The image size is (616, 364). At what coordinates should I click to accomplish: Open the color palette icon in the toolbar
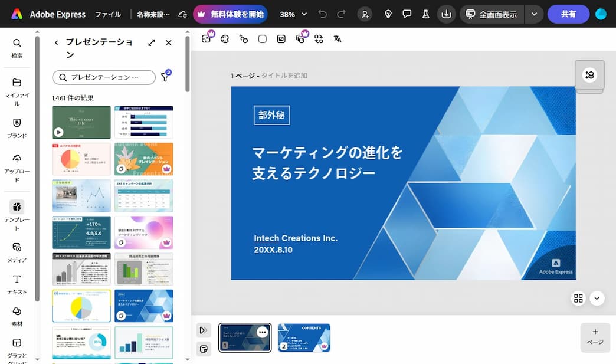(x=226, y=39)
